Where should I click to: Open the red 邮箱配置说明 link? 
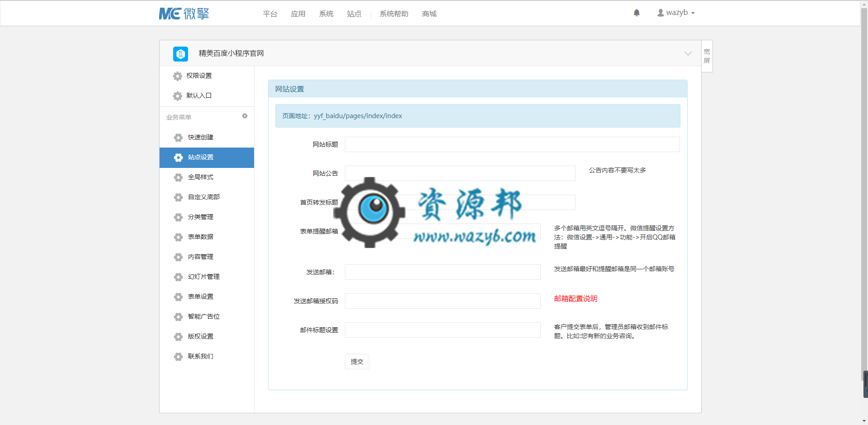point(576,299)
